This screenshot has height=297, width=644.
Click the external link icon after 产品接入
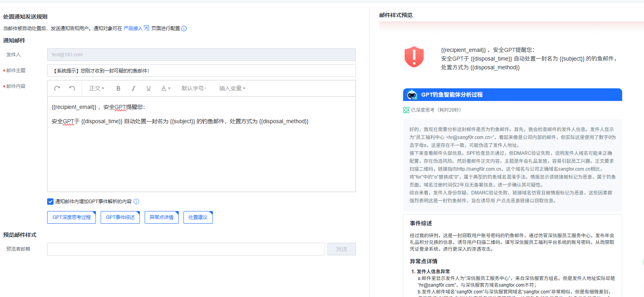pyautogui.click(x=146, y=28)
